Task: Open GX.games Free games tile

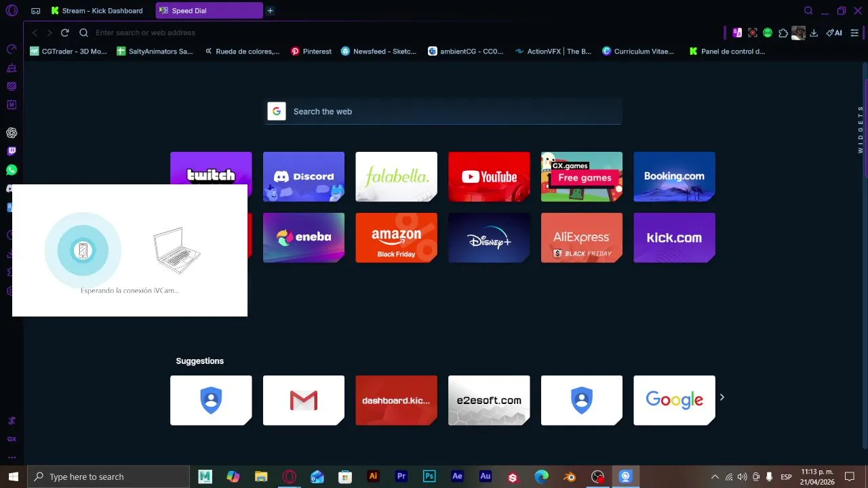Action: (582, 176)
